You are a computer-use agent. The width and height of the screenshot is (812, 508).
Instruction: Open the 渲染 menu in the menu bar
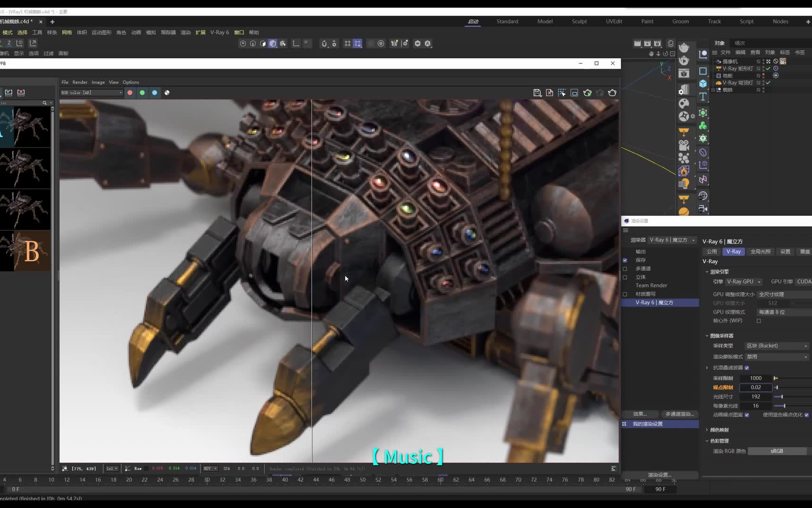[x=185, y=32]
